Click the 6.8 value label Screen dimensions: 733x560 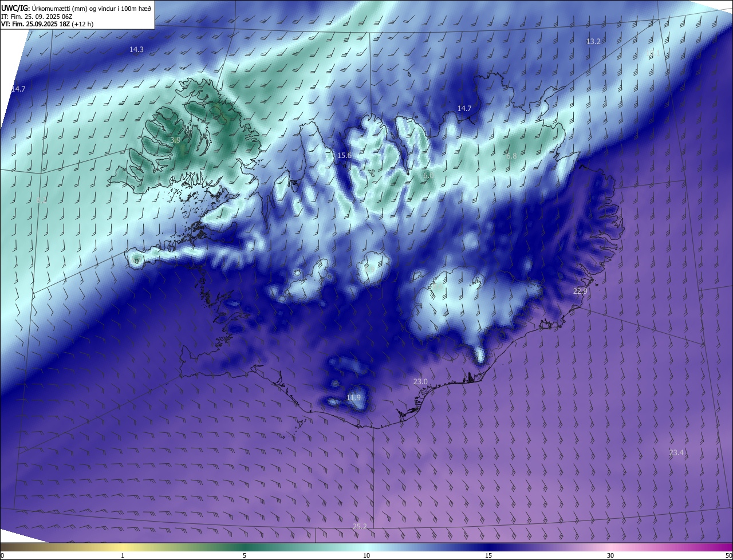(511, 155)
